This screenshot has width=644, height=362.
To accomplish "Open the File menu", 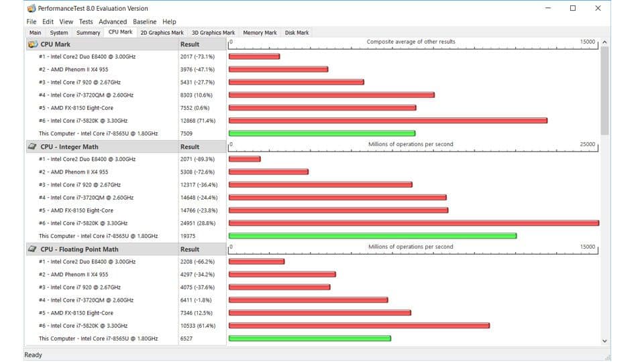I will coord(32,21).
